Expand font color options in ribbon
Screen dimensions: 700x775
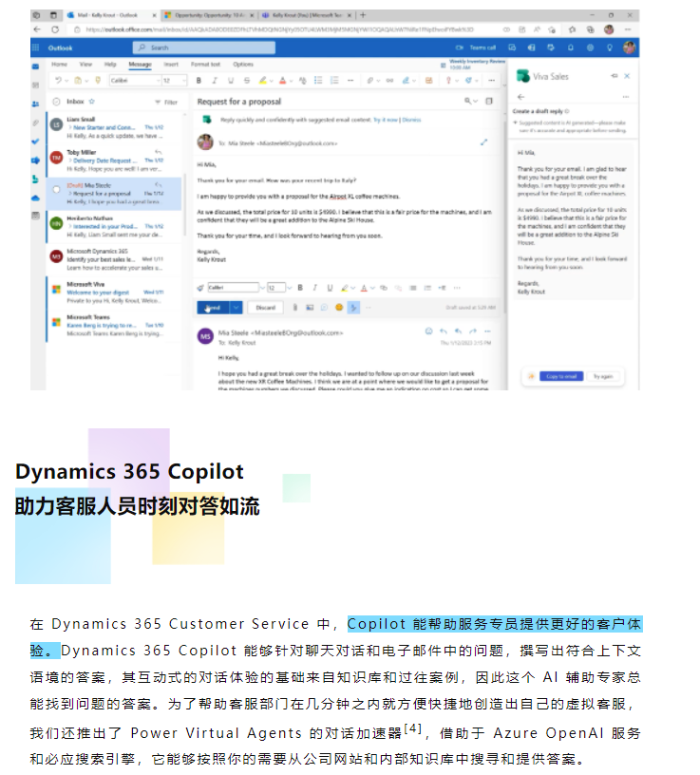(x=292, y=81)
